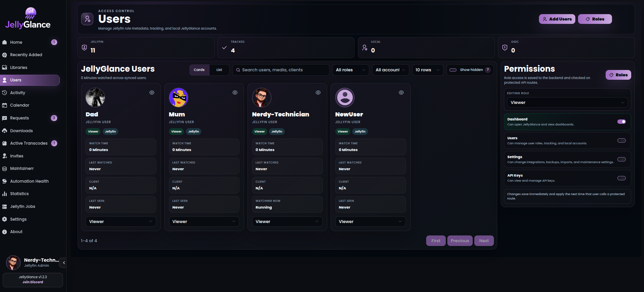Click the Roles button in page header
The height and width of the screenshot is (292, 644).
[x=595, y=19]
